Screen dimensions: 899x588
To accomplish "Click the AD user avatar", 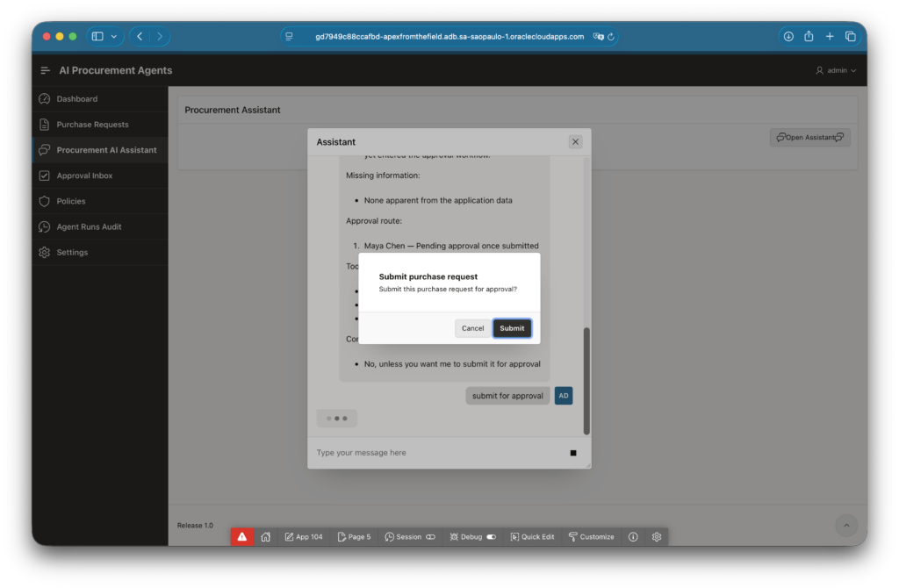I will (x=563, y=396).
